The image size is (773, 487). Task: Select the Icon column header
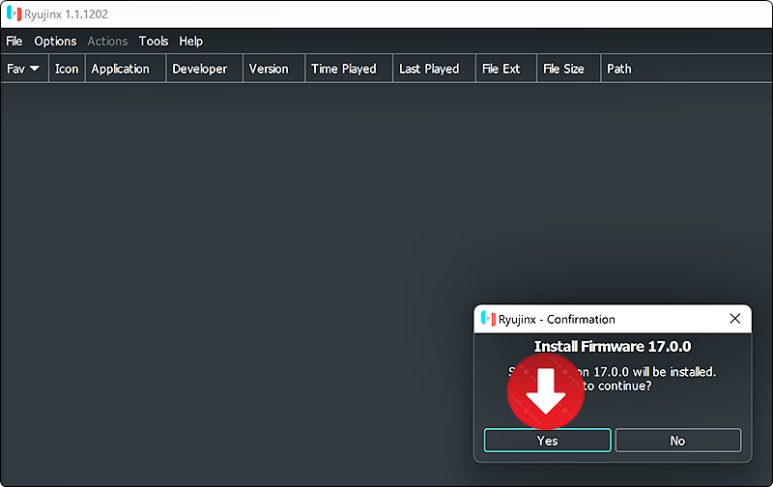(x=66, y=69)
